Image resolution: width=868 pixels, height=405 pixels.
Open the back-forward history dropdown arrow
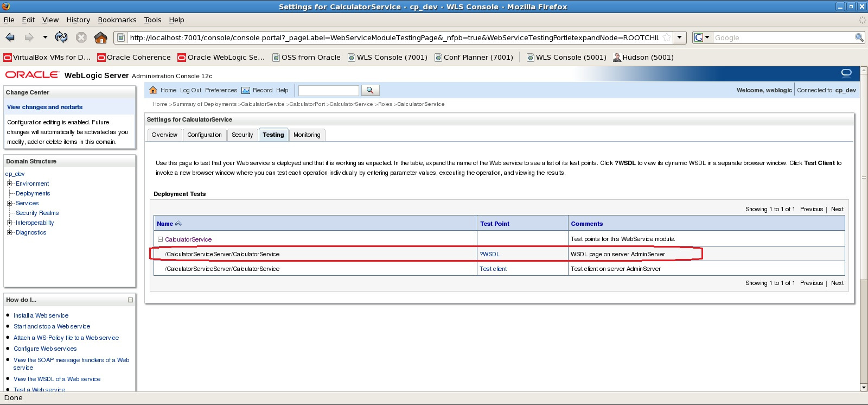click(x=45, y=37)
